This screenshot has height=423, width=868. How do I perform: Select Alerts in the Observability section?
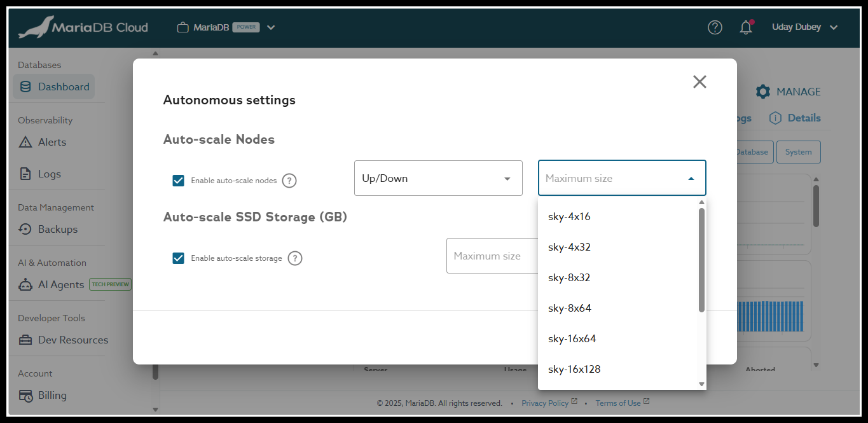50,142
